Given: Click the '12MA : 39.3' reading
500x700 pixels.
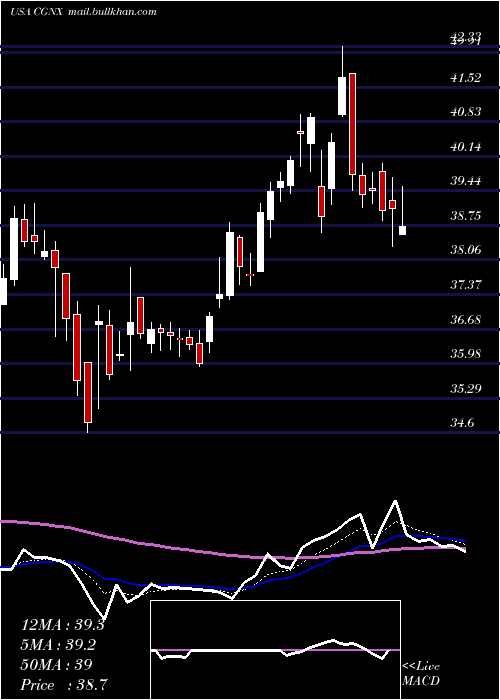Looking at the screenshot, I should (x=62, y=625).
